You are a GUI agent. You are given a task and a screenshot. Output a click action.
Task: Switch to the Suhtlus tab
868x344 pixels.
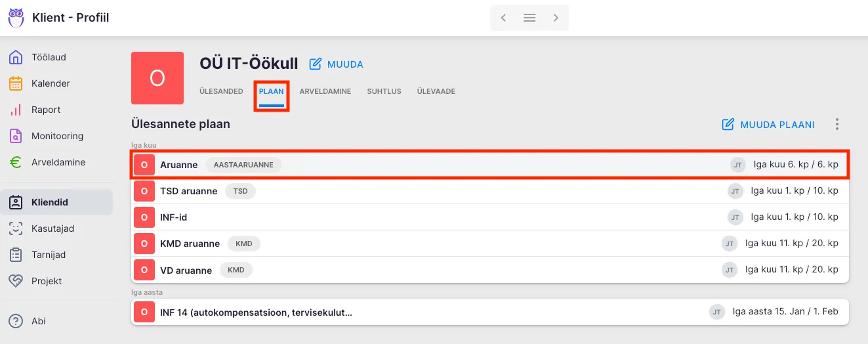[384, 91]
